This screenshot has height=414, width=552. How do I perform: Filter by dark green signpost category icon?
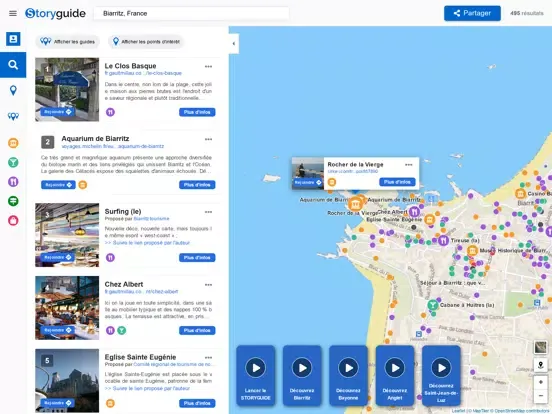pos(13,201)
